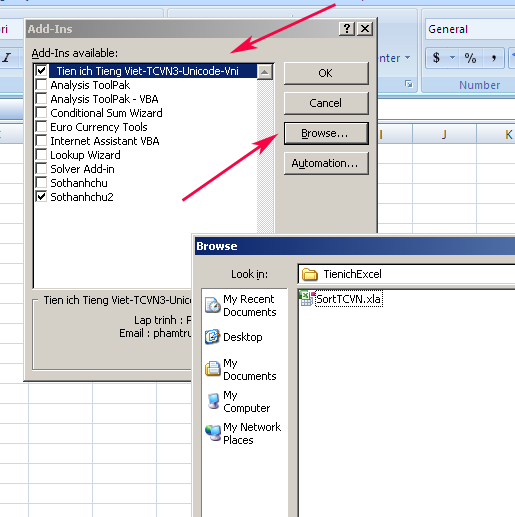The image size is (515, 517).
Task: Enable Euro Currency Tools checkbox
Action: click(x=41, y=127)
